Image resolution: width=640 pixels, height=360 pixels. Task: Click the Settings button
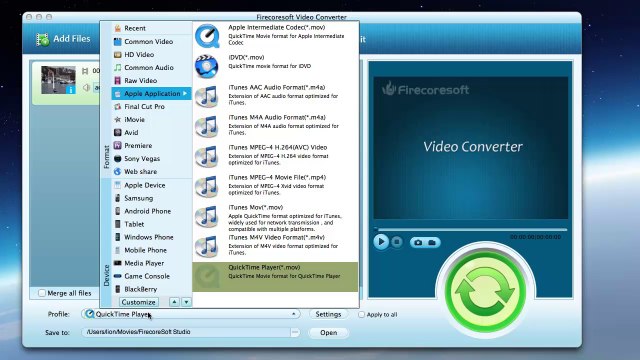coord(328,314)
